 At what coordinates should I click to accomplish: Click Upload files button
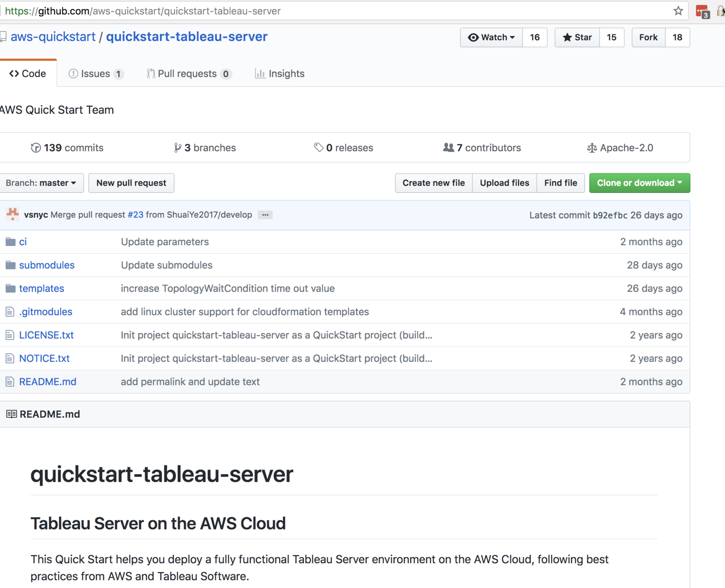click(x=505, y=183)
